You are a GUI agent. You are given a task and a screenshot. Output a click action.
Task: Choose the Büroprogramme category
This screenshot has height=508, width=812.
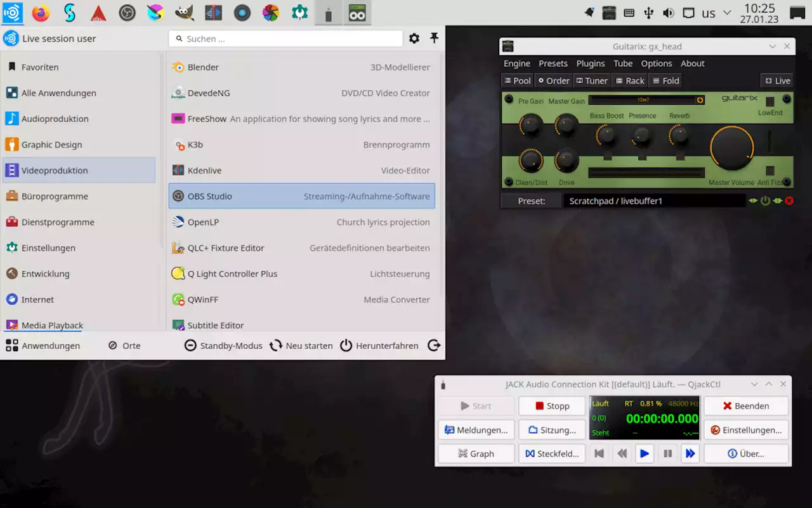click(79, 196)
